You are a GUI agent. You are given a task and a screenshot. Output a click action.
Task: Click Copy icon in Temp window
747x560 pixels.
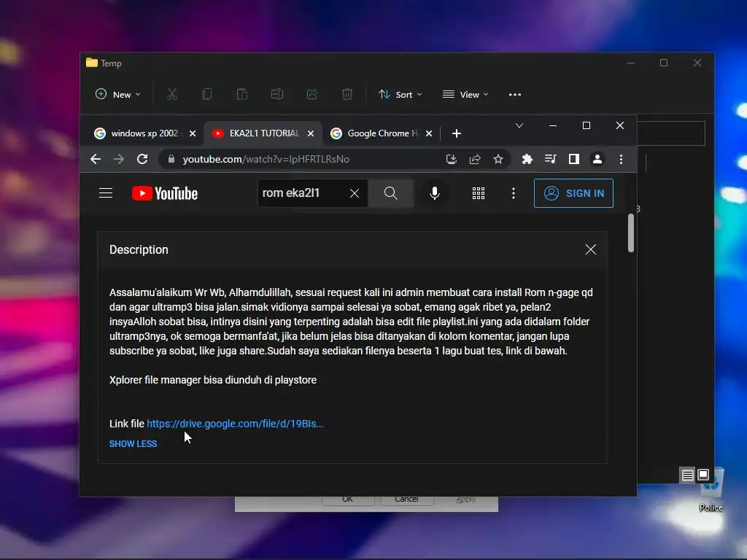[206, 94]
